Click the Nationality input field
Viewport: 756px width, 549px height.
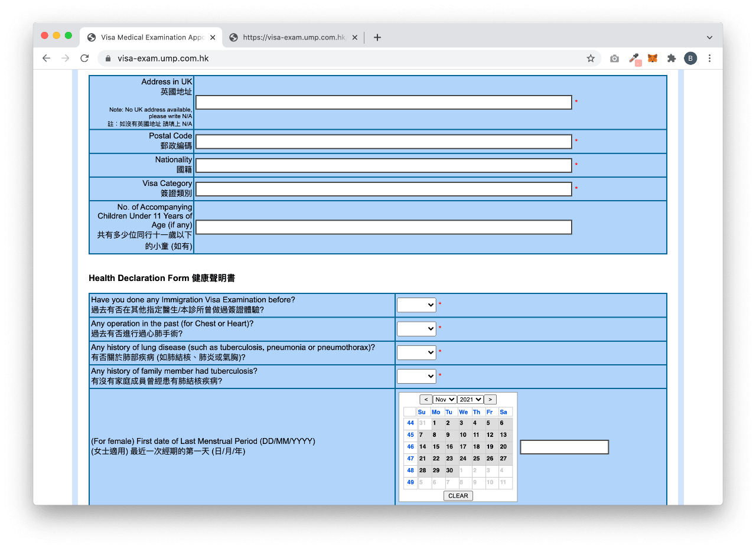coord(384,165)
